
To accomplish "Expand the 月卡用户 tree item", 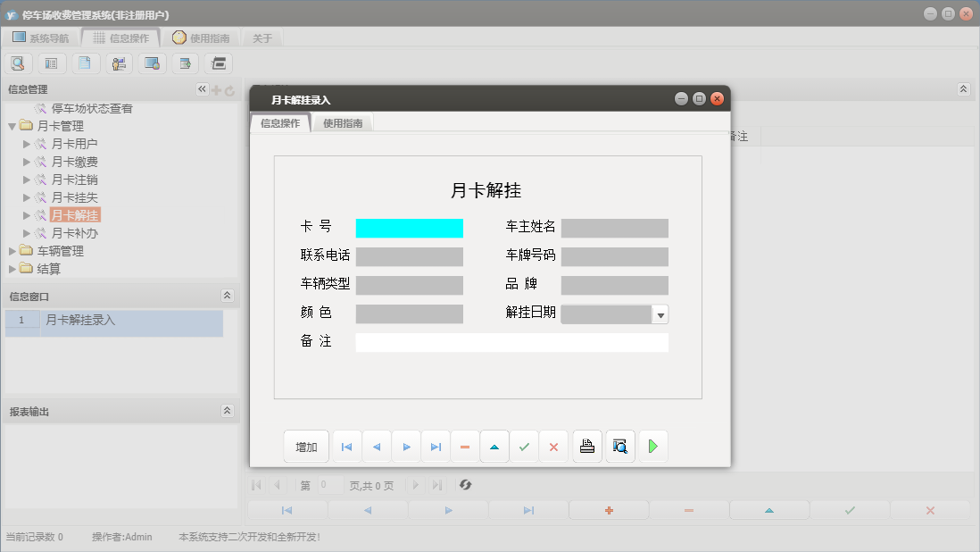I will (28, 143).
